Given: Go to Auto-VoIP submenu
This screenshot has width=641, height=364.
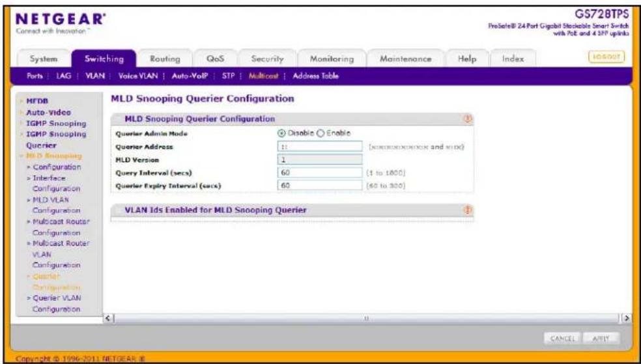Looking at the screenshot, I should click(190, 76).
